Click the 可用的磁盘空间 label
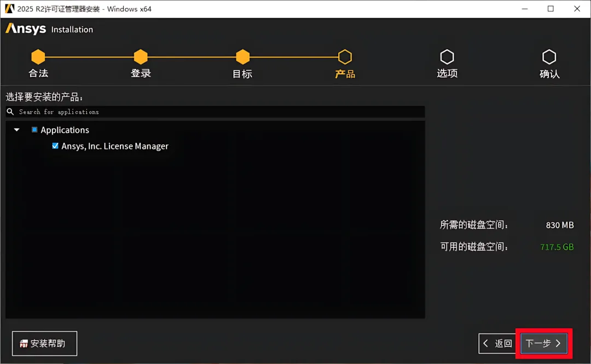591x364 pixels. click(474, 247)
